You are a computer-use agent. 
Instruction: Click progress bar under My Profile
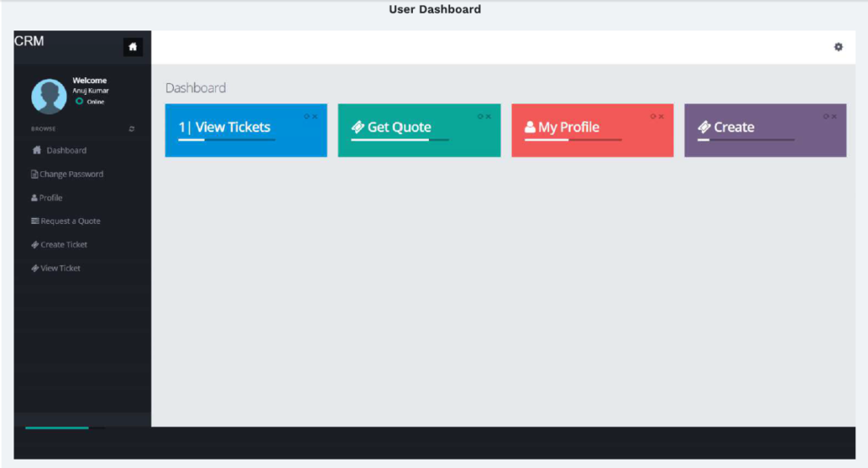[x=574, y=140]
